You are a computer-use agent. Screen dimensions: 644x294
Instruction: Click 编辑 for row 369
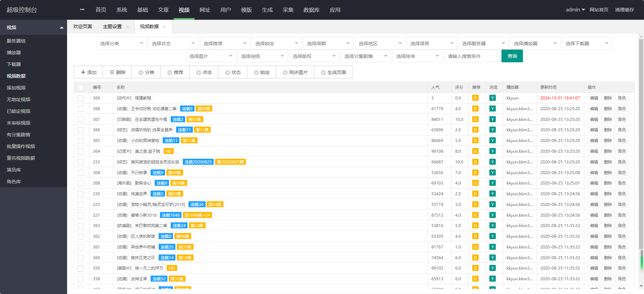click(x=594, y=98)
